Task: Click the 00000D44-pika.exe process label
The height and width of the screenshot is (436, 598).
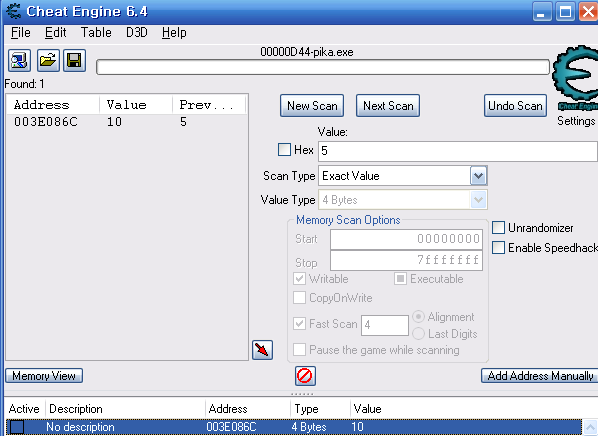Action: 307,52
